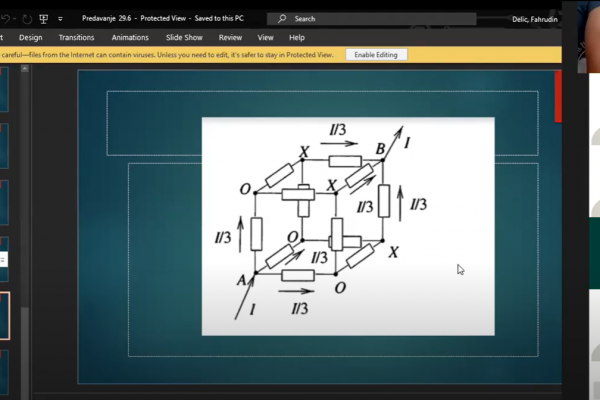Image resolution: width=600 pixels, height=400 pixels.
Task: Open the Design tab
Action: [30, 37]
